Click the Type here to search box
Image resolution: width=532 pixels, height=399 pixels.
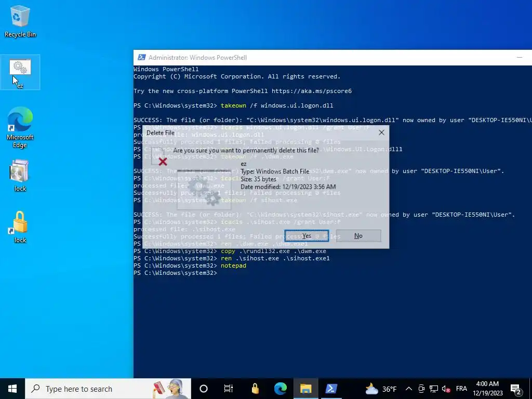[x=108, y=389]
